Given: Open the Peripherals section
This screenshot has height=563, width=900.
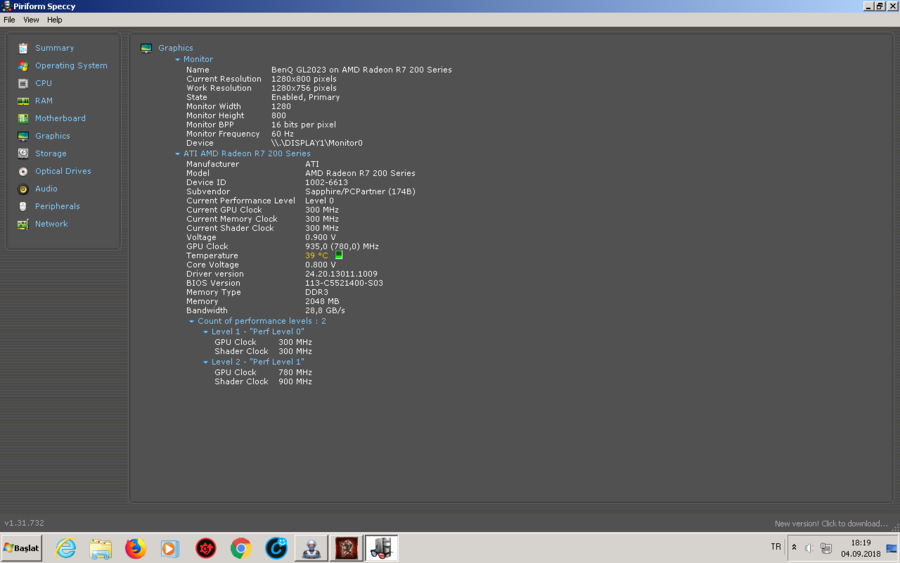Looking at the screenshot, I should (x=57, y=206).
